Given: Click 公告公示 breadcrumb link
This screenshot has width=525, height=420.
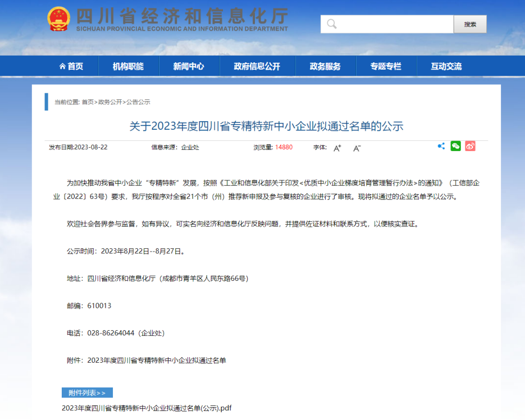Looking at the screenshot, I should point(138,102).
